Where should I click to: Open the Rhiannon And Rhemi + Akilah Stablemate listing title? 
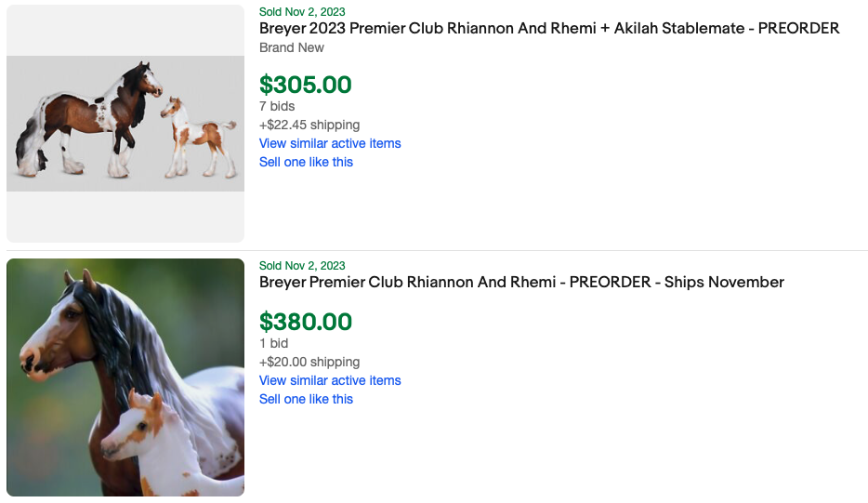click(549, 29)
